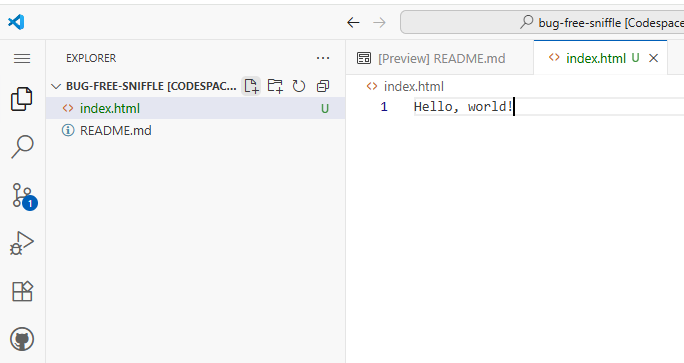Click the Hello, world! text on line 1
684x363 pixels.
(x=463, y=106)
